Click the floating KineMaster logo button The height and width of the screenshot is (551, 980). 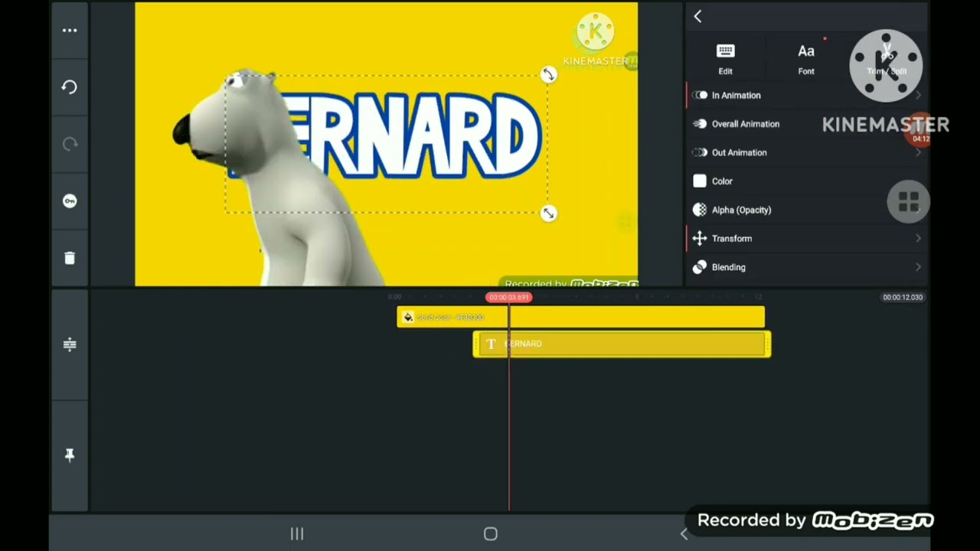click(886, 67)
